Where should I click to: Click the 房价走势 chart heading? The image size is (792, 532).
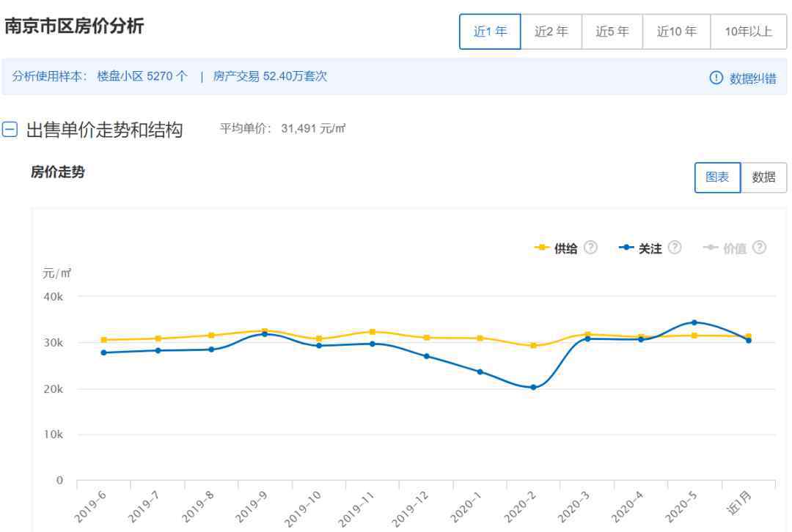(58, 171)
